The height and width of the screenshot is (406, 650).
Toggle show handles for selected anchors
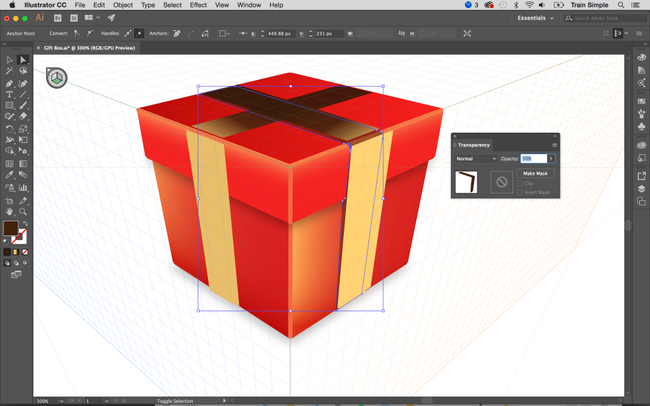tap(128, 33)
